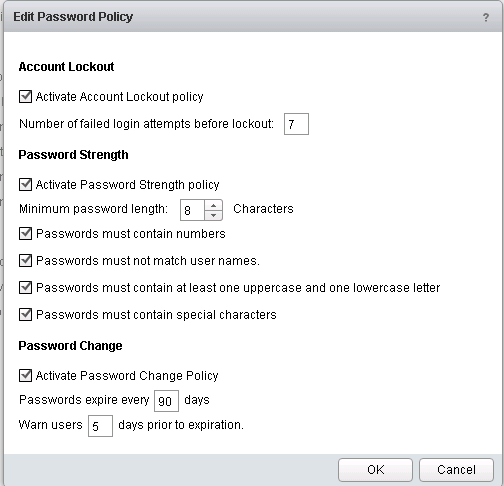Toggle Passwords must not match user names
This screenshot has height=486, width=504.
click(x=25, y=261)
